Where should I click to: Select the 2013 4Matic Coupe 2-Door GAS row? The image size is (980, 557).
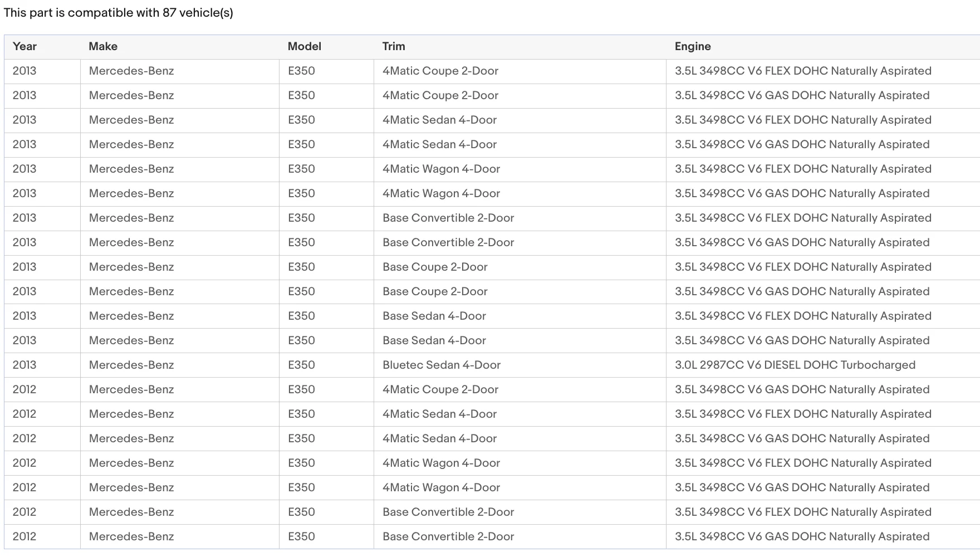coord(492,96)
